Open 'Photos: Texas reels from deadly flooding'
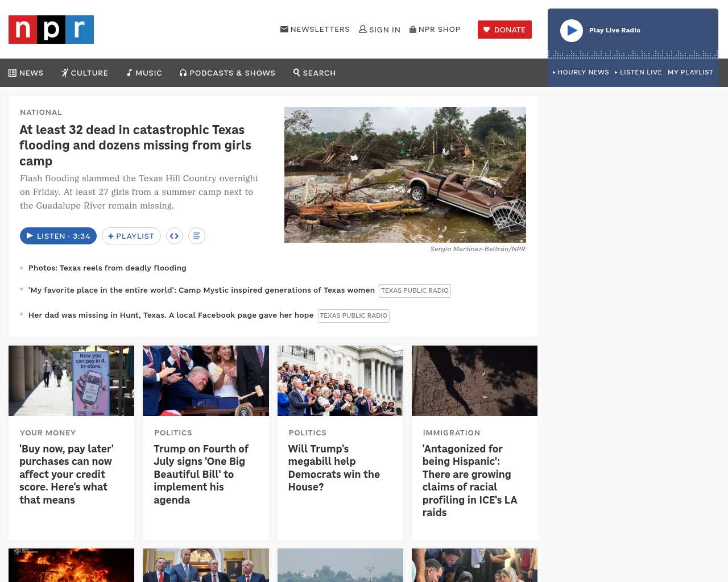 pos(107,268)
